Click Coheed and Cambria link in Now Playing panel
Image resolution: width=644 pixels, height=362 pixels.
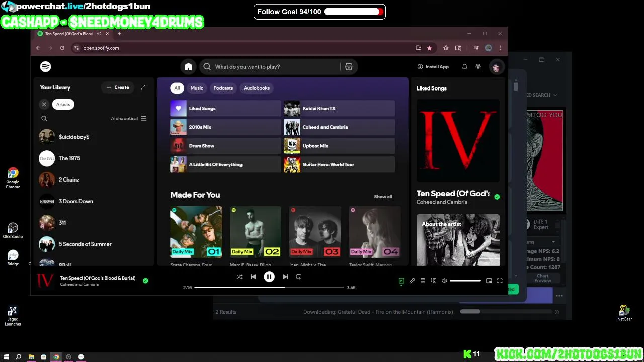pyautogui.click(x=442, y=202)
